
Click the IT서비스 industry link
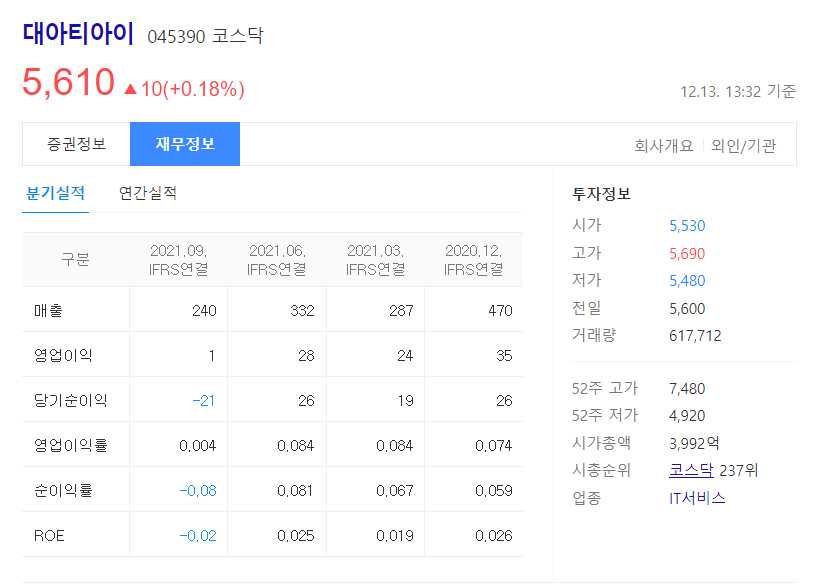(696, 499)
